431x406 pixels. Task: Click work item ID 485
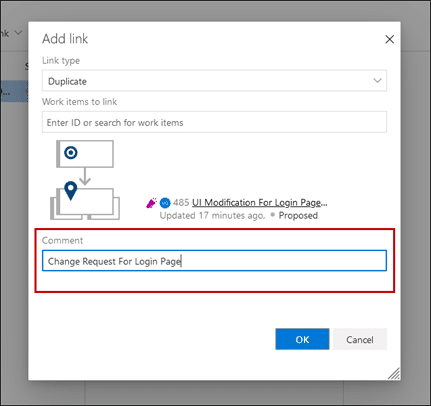coord(181,202)
